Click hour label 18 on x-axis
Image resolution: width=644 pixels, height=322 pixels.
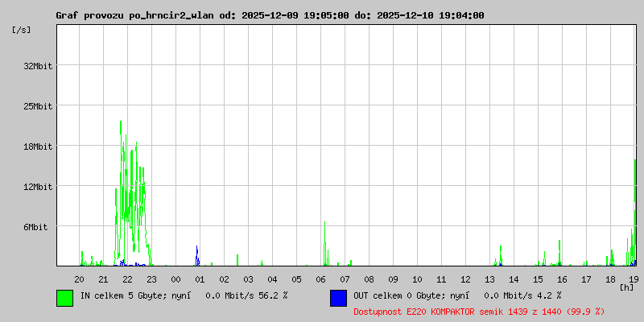coord(611,279)
